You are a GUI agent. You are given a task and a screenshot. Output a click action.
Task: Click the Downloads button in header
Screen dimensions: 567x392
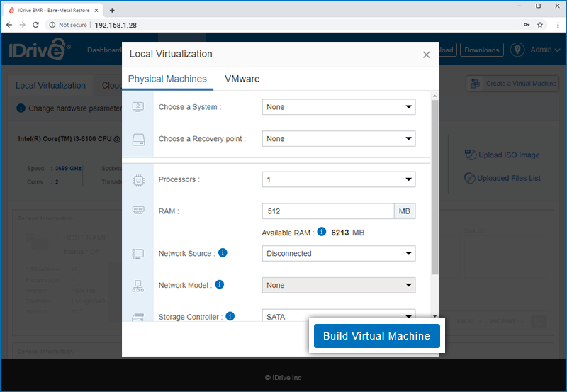pyautogui.click(x=482, y=50)
